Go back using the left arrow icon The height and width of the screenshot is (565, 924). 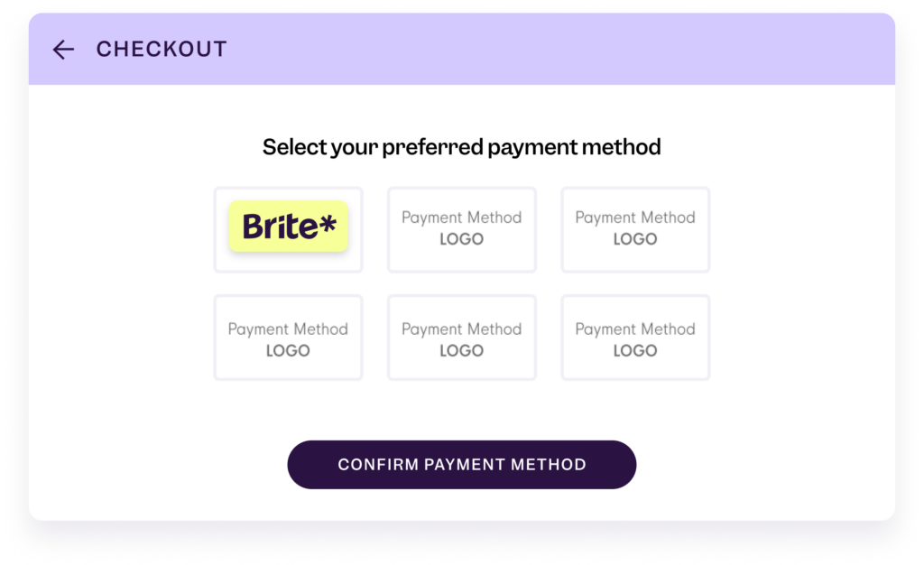point(63,50)
